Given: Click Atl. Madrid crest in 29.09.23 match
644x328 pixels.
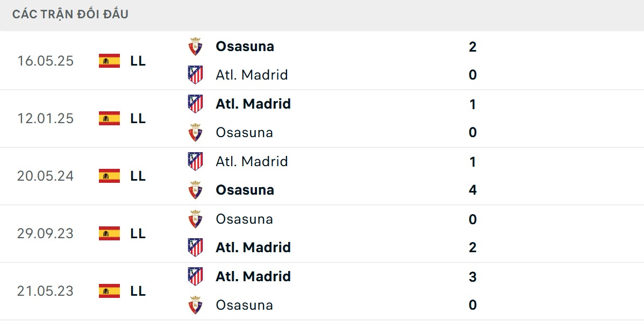Looking at the screenshot, I should pos(195,247).
